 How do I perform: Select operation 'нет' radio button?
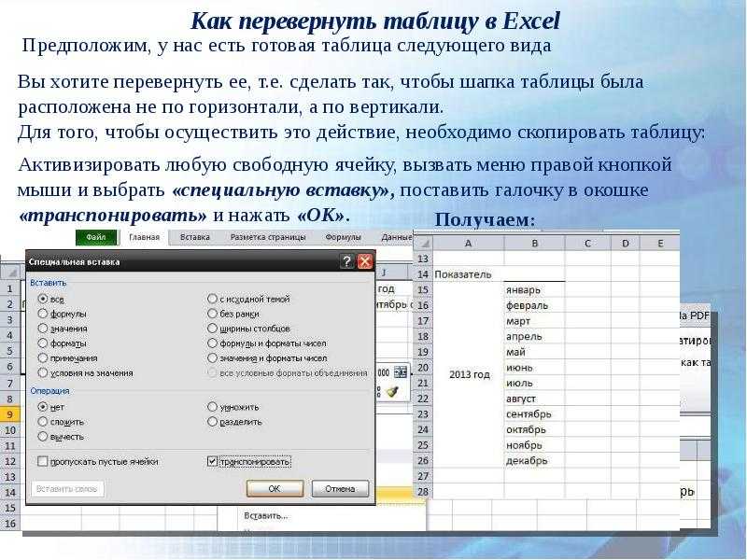(43, 407)
